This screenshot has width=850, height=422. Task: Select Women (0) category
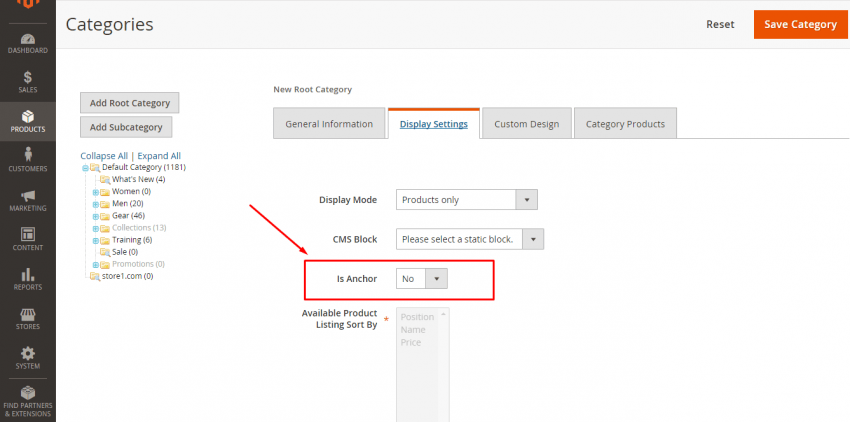tap(131, 191)
